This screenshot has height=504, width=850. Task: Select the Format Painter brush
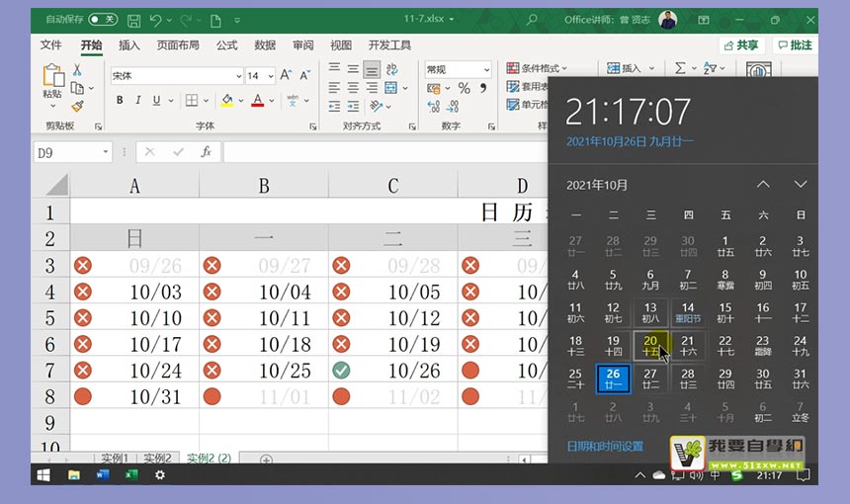tap(77, 106)
